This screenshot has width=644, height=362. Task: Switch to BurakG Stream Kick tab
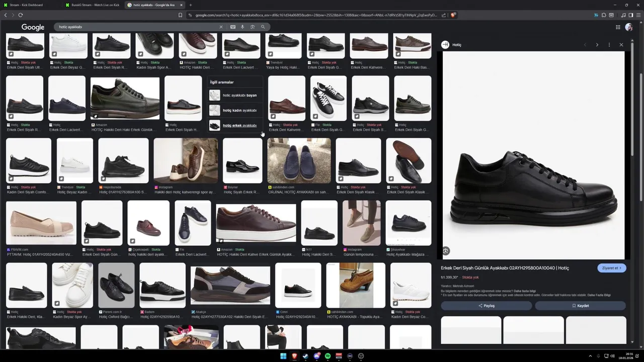93,5
